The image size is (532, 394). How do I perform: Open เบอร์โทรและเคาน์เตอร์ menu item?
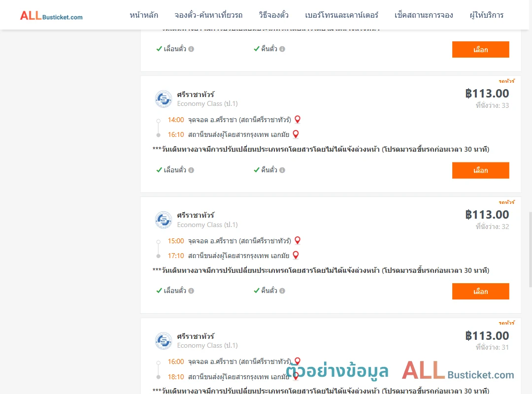tap(342, 15)
